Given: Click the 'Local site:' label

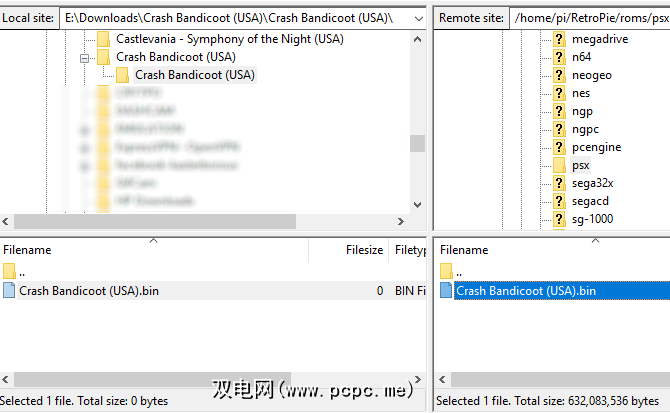Looking at the screenshot, I should (28, 18).
